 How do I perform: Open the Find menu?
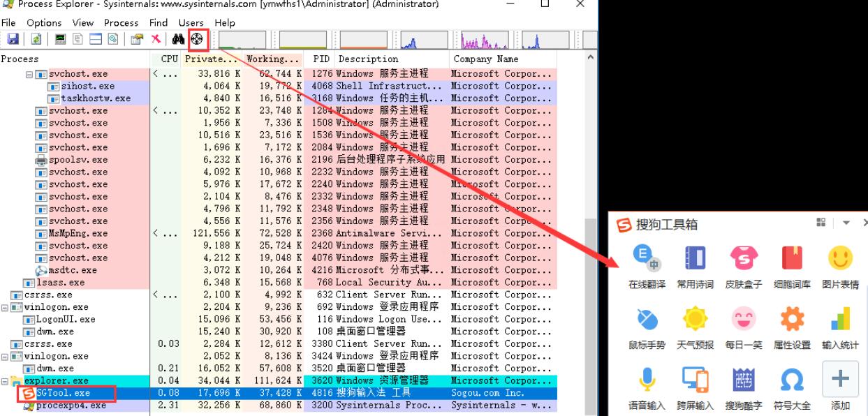(x=159, y=23)
